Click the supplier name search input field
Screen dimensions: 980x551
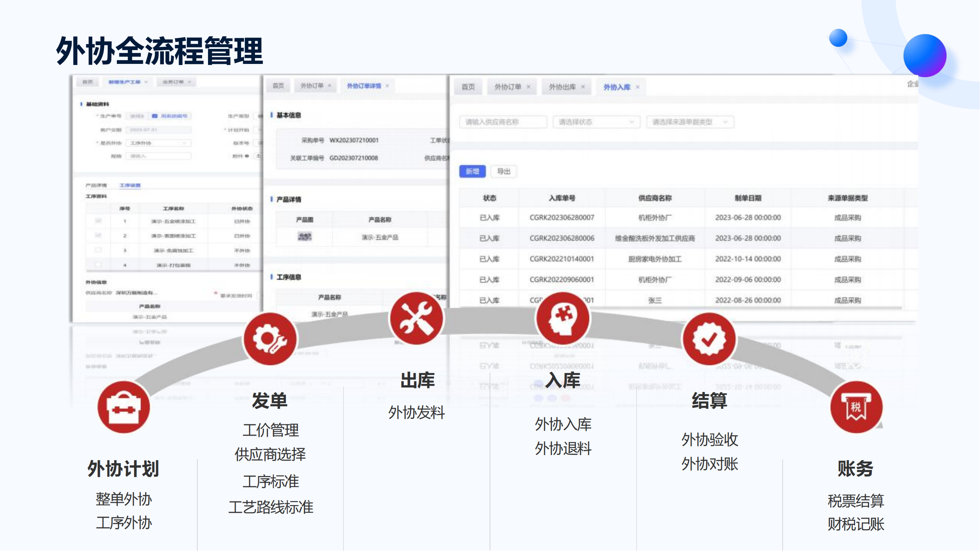[503, 122]
